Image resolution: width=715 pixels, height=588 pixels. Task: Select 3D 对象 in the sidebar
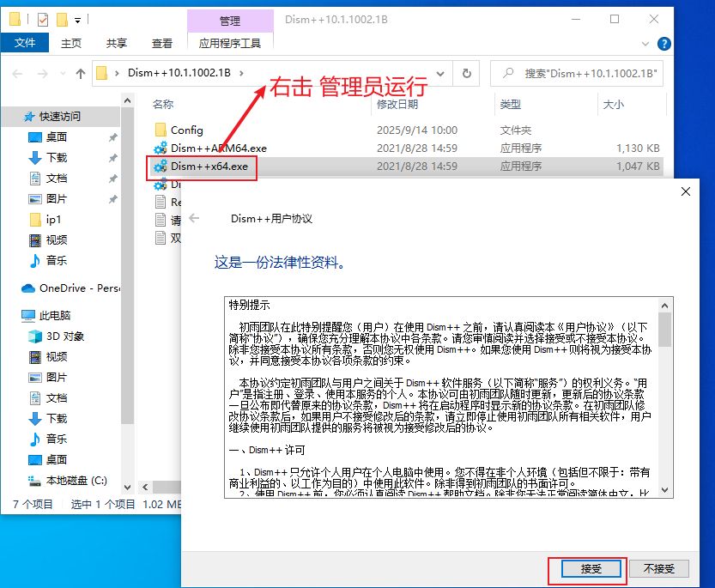tap(64, 336)
